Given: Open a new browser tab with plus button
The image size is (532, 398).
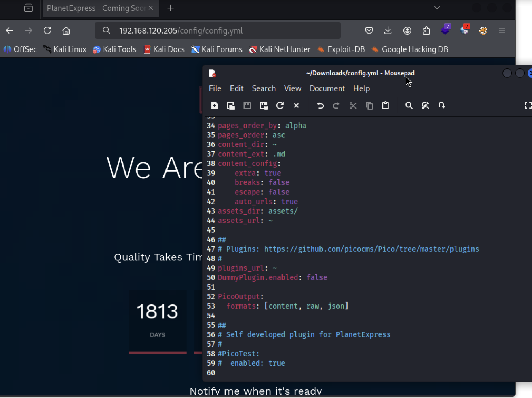Looking at the screenshot, I should (x=171, y=8).
